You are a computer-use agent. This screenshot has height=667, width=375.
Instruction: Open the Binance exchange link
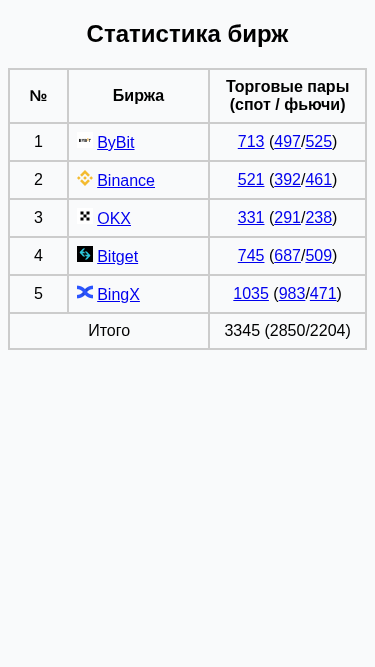(126, 180)
